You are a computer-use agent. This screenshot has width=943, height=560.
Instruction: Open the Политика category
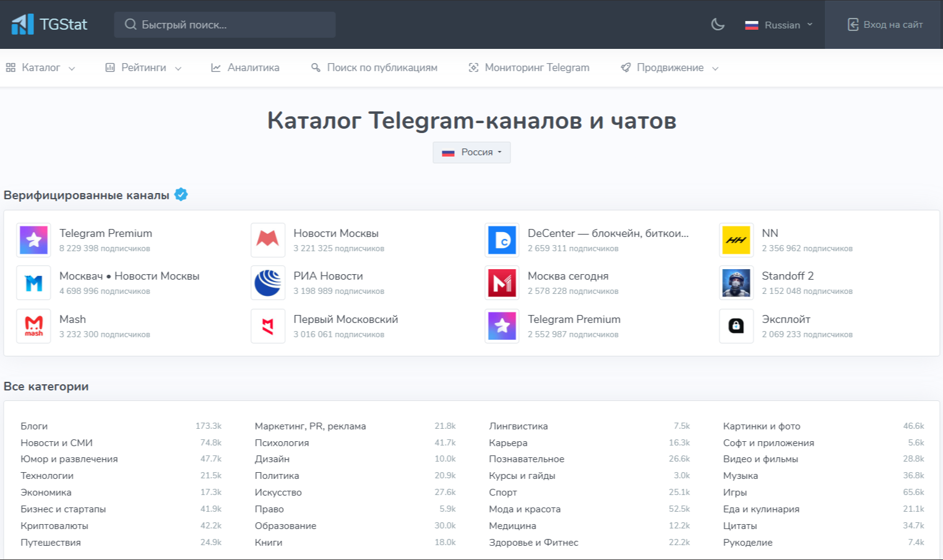pos(277,476)
